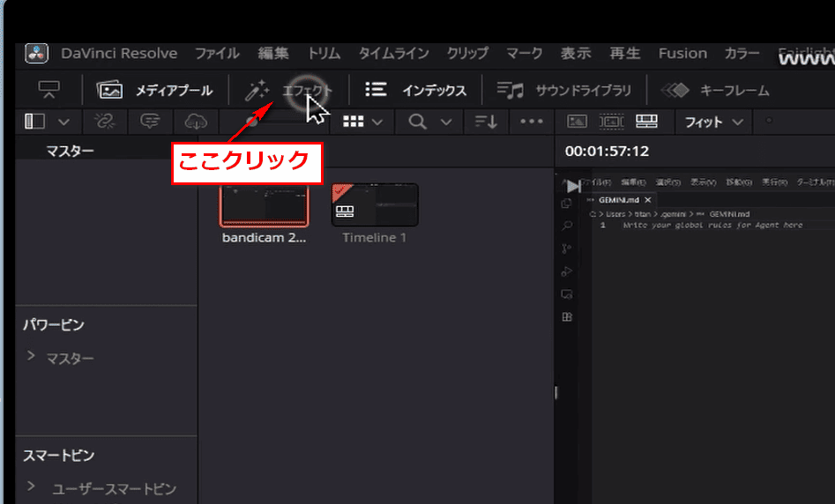Open the File (ファイル) menu

pos(217,54)
